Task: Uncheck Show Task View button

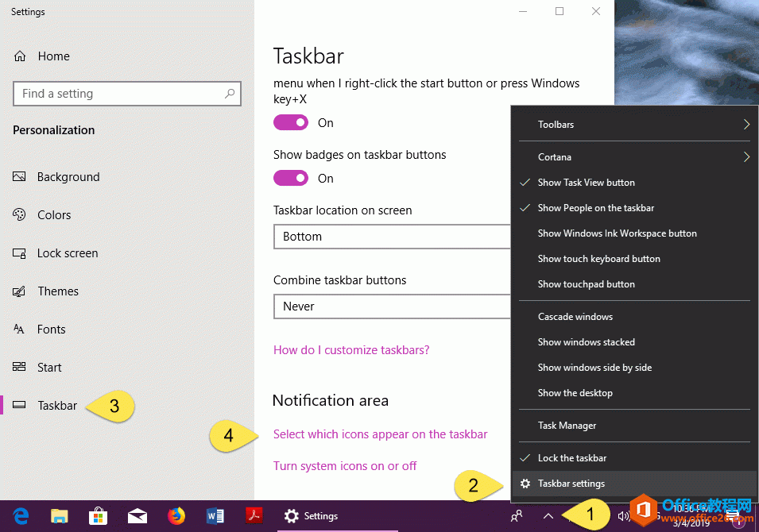Action: pos(586,183)
